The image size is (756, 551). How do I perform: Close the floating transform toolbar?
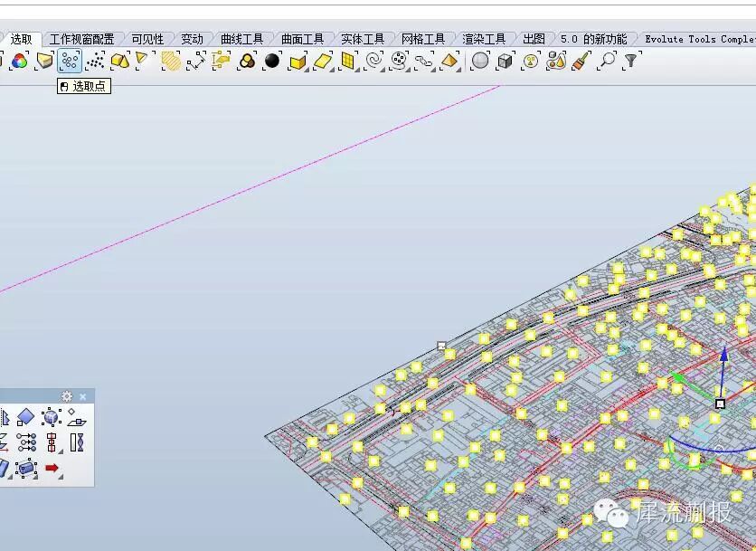coord(83,396)
